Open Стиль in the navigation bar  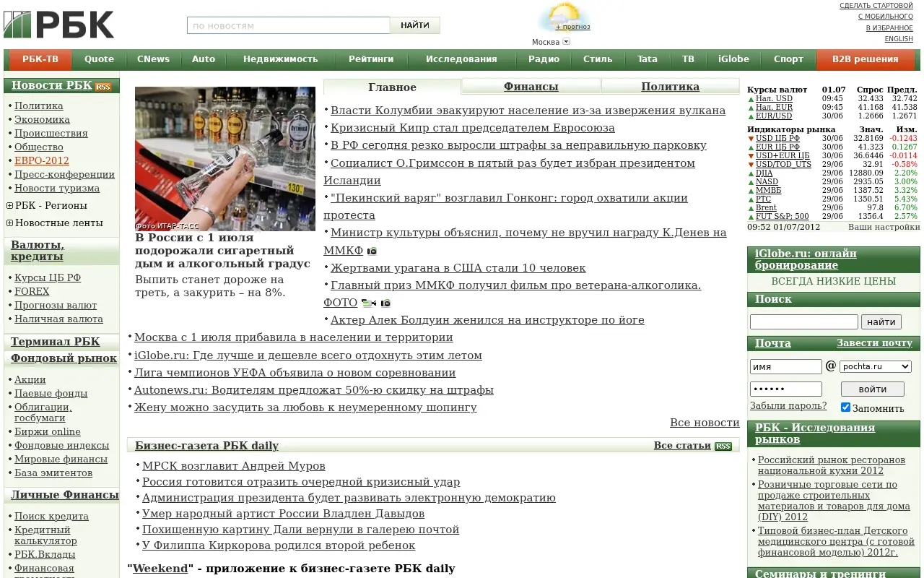[598, 59]
